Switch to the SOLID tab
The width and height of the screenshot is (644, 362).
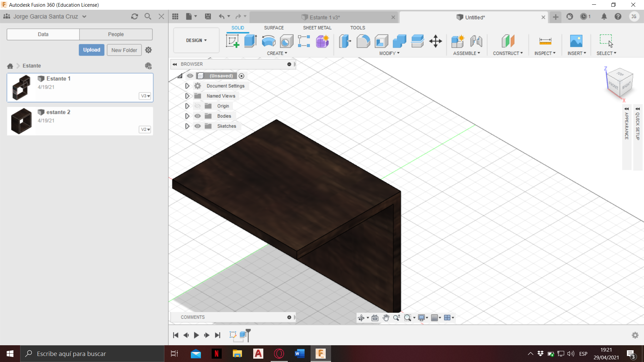click(237, 28)
